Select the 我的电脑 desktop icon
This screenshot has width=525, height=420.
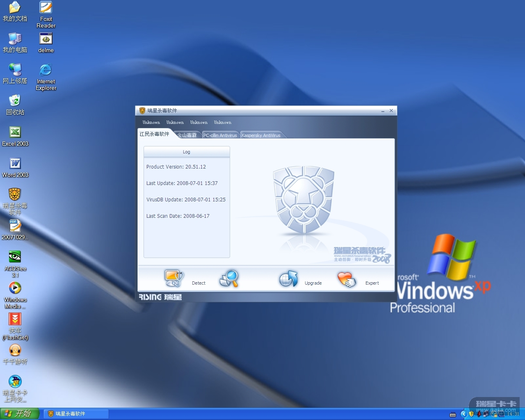pyautogui.click(x=15, y=43)
